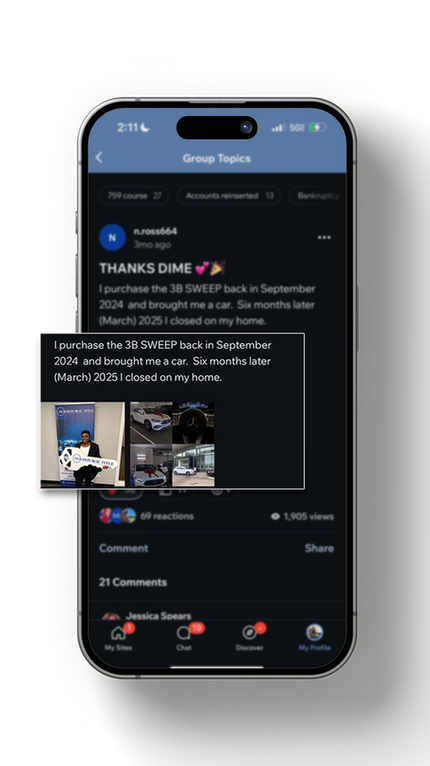Open My Profile avatar tab
430x766 pixels.
click(x=315, y=632)
